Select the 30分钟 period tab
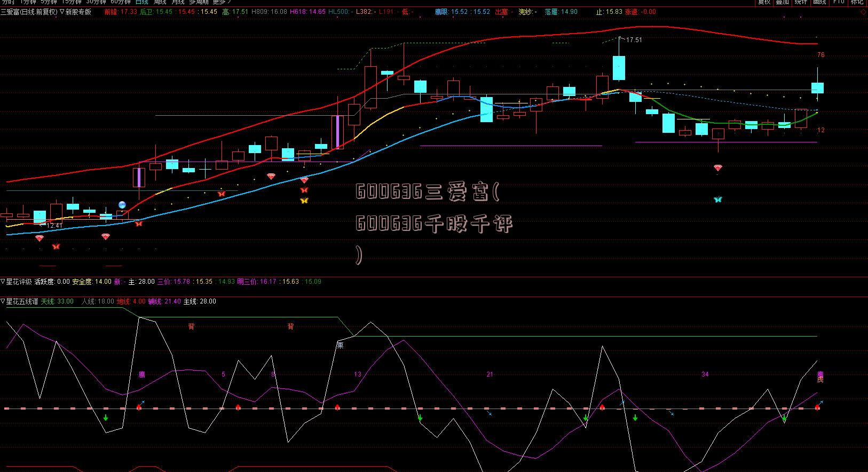This screenshot has height=472, width=868. tap(97, 2)
